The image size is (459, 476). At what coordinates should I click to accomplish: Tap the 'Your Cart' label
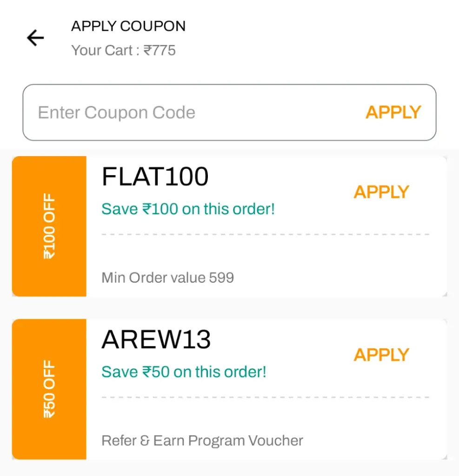pos(102,50)
